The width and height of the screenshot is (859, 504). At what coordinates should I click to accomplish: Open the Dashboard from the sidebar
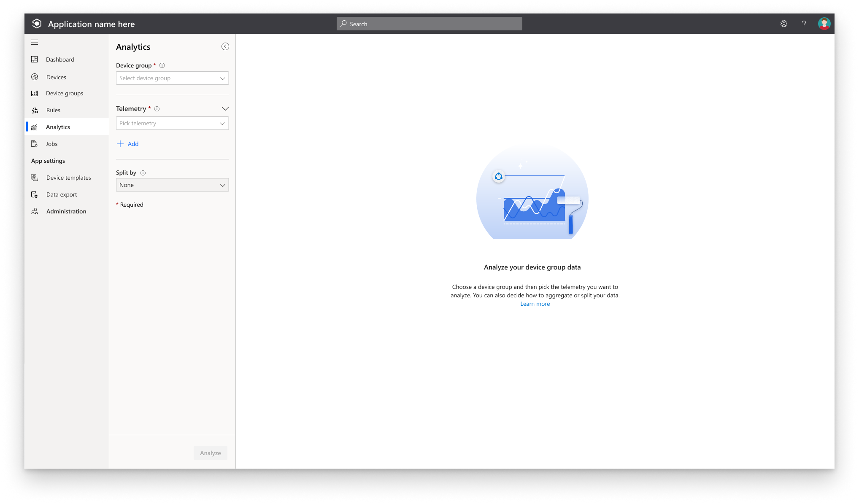[x=60, y=59]
